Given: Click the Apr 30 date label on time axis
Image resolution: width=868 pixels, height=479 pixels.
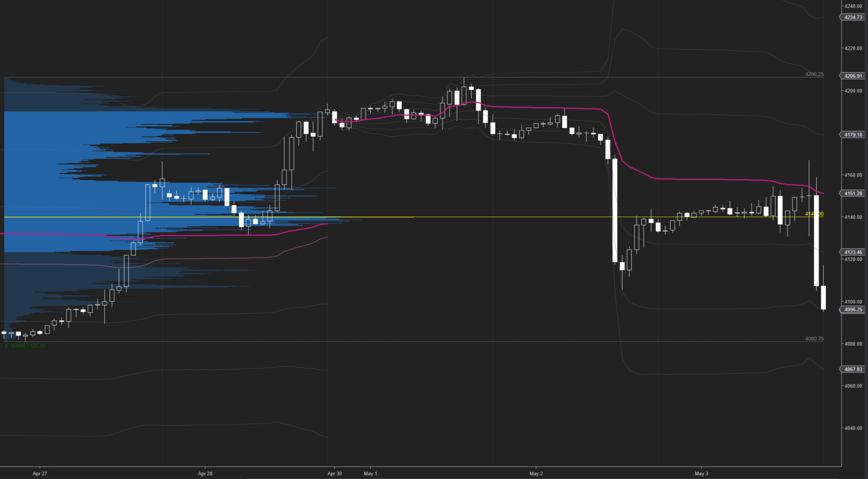Looking at the screenshot, I should click(x=335, y=473).
